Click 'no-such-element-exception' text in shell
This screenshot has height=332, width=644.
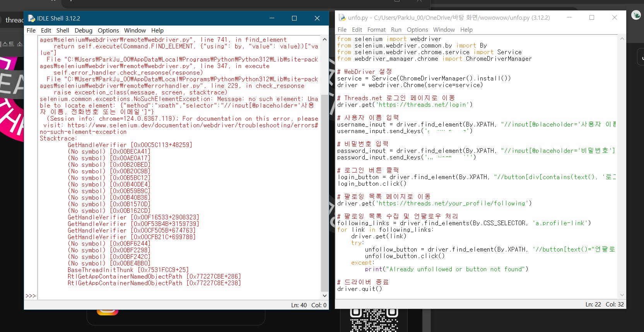(x=83, y=132)
